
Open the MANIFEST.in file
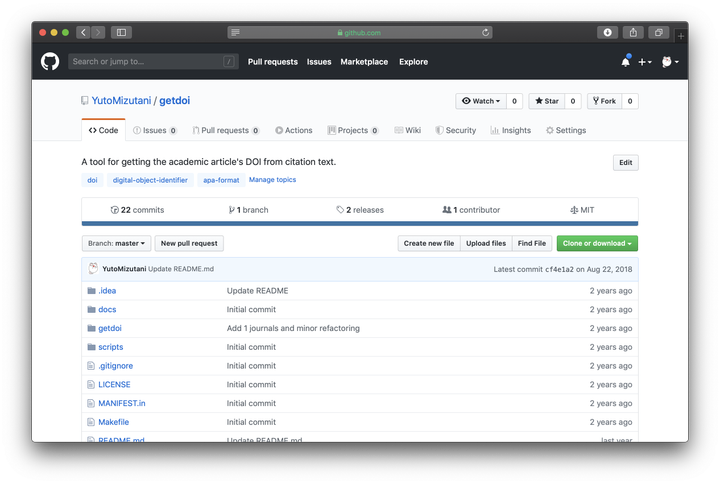point(122,403)
